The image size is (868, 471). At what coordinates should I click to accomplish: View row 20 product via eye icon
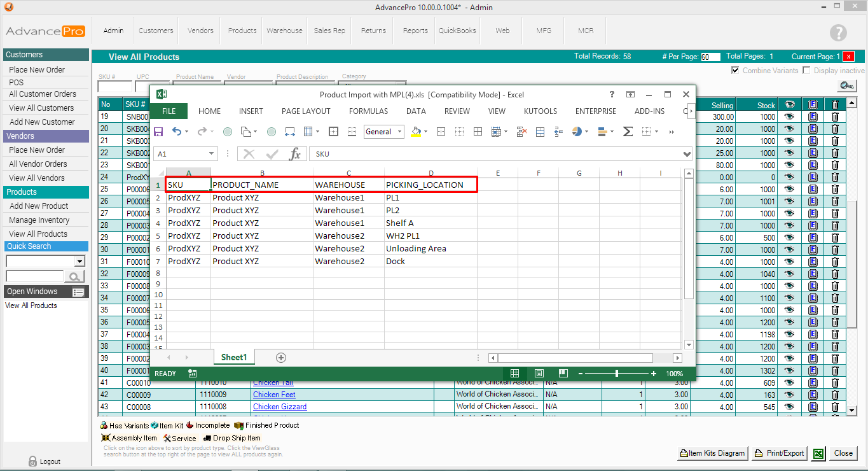(x=790, y=129)
